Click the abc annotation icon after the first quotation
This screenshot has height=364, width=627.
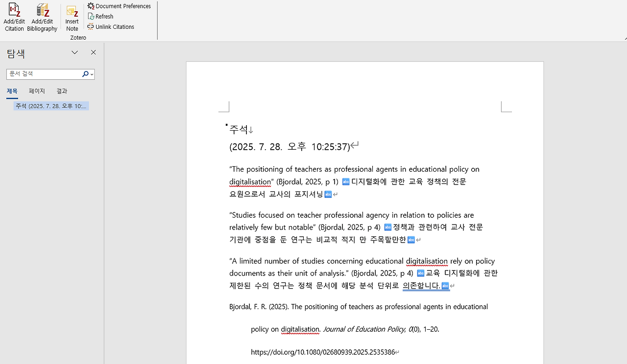(346, 181)
